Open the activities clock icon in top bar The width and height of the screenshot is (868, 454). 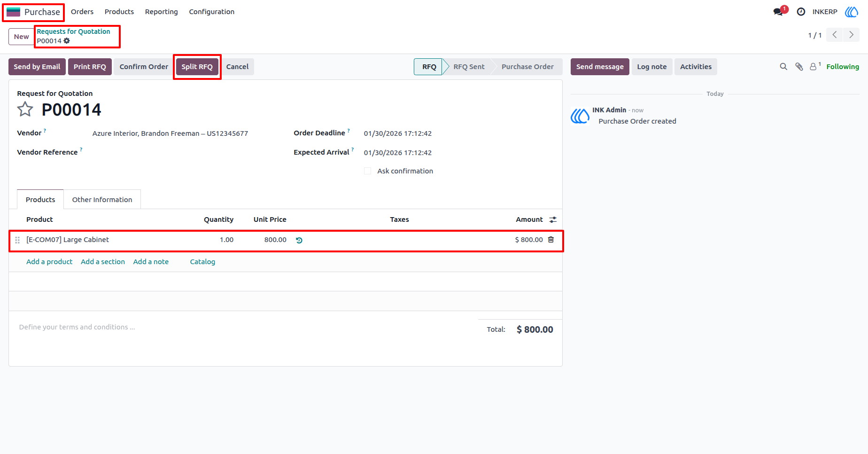pyautogui.click(x=801, y=12)
